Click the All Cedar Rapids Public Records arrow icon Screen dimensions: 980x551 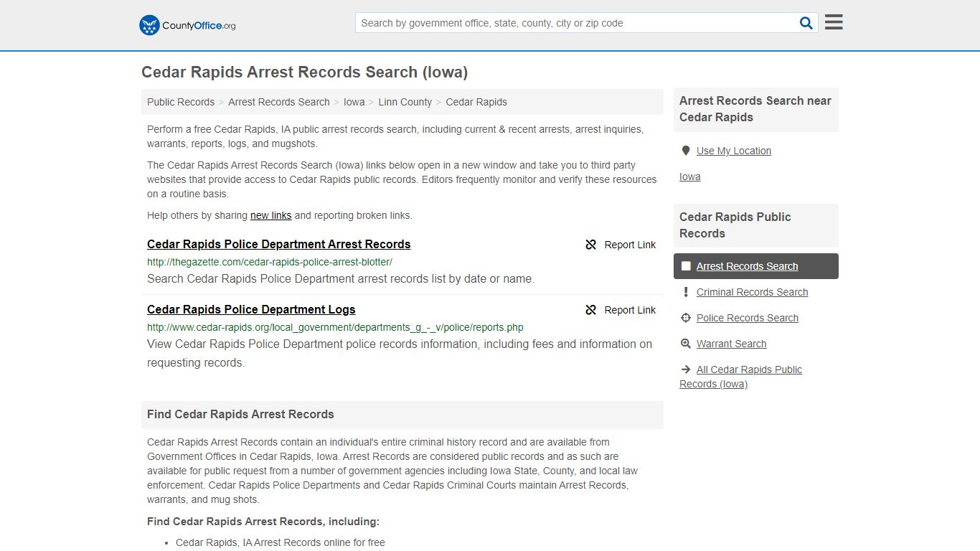pos(686,369)
